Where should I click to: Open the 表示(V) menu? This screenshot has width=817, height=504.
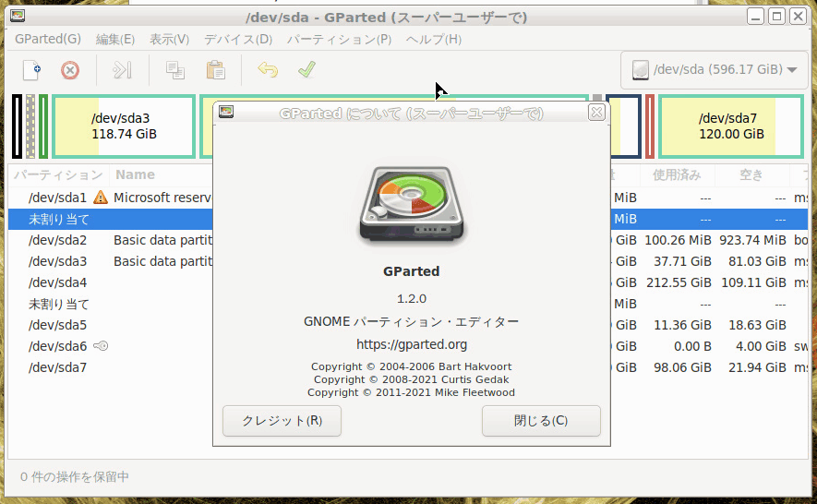tap(169, 39)
